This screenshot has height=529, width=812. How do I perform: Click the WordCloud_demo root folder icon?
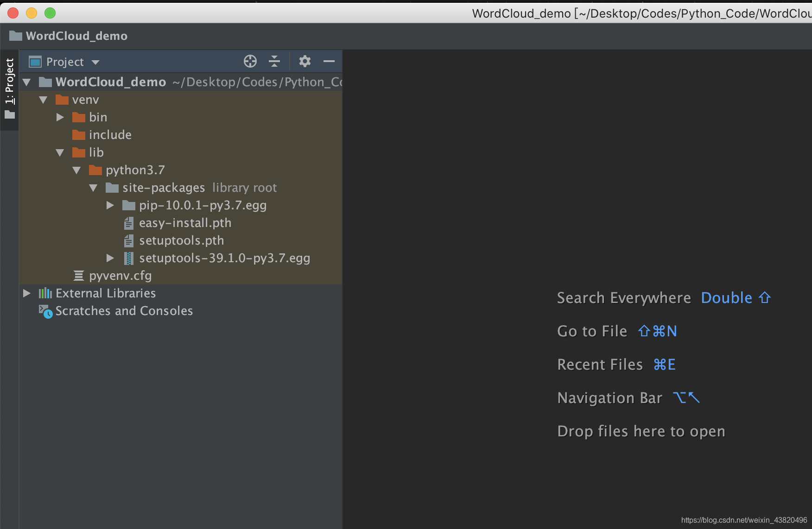point(45,82)
